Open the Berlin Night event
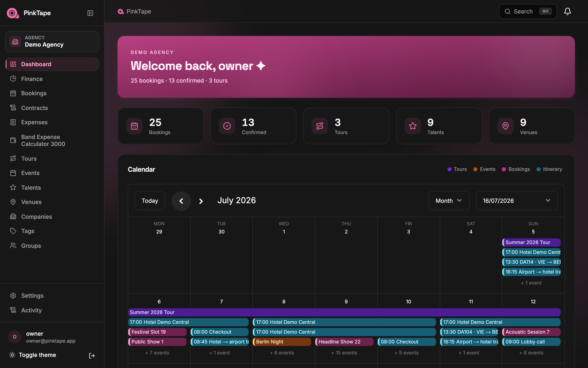Viewport: 588px width, 368px height. tap(282, 341)
